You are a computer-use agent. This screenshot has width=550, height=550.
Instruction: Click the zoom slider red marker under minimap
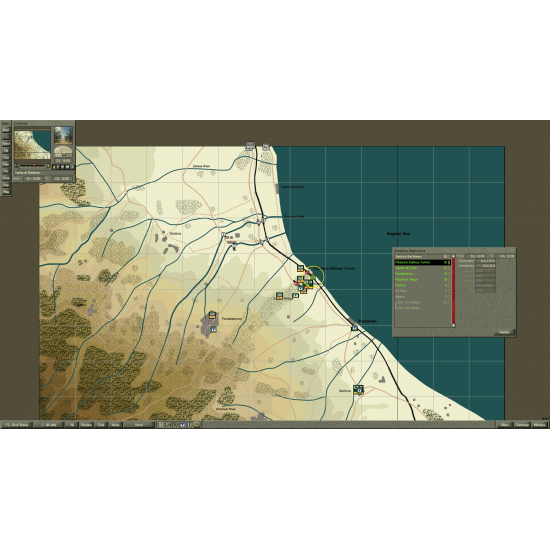[34, 165]
